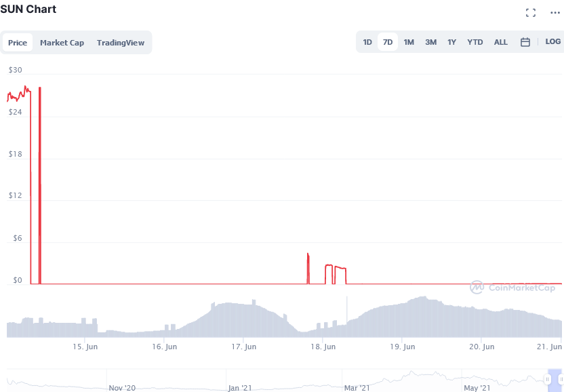Screen dimensions: 564x392
Task: Open the calendar date range picker
Action: point(525,42)
